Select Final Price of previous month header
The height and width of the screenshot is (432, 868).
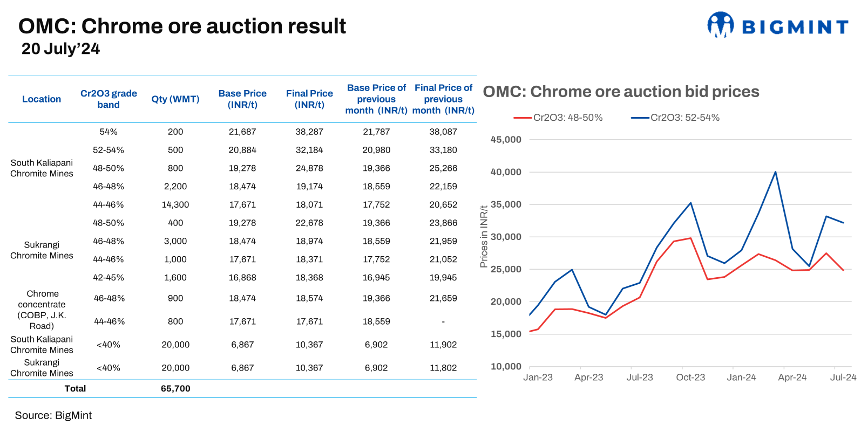coord(443,99)
